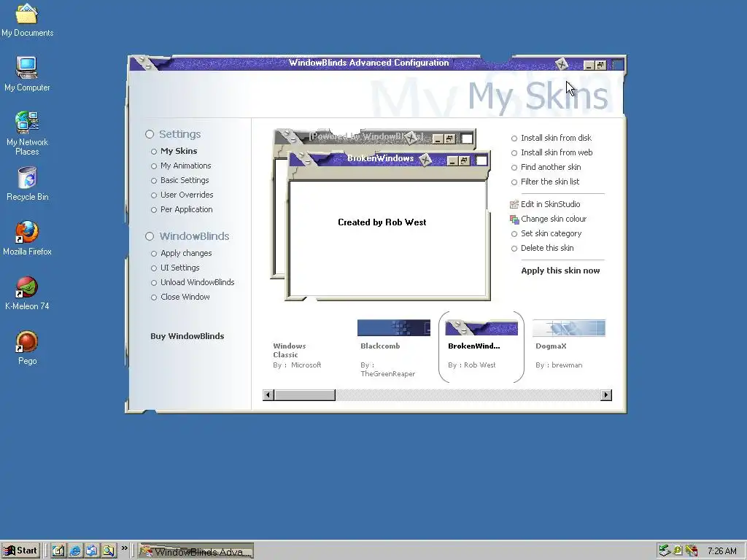This screenshot has width=747, height=560.
Task: Click the Settings section header
Action: coord(179,134)
